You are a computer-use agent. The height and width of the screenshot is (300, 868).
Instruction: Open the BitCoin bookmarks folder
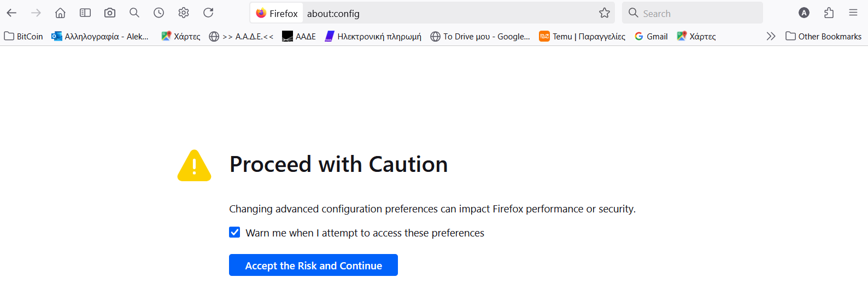[24, 36]
